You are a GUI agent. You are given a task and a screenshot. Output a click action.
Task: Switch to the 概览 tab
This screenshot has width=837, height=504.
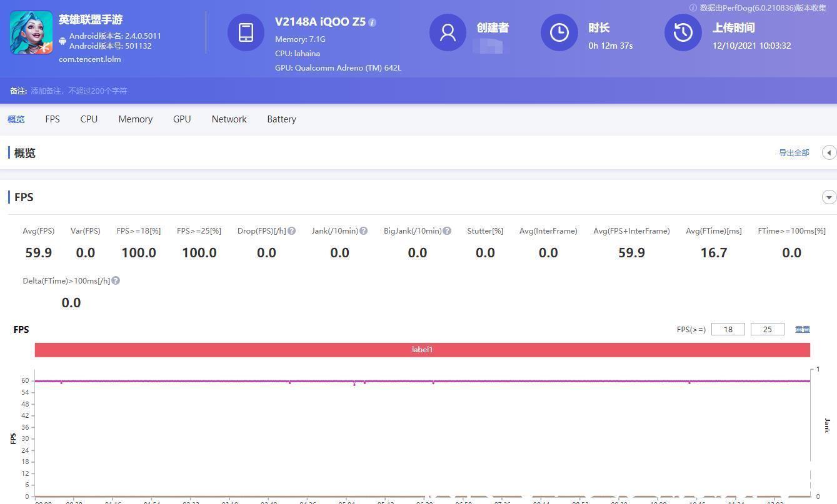[16, 119]
